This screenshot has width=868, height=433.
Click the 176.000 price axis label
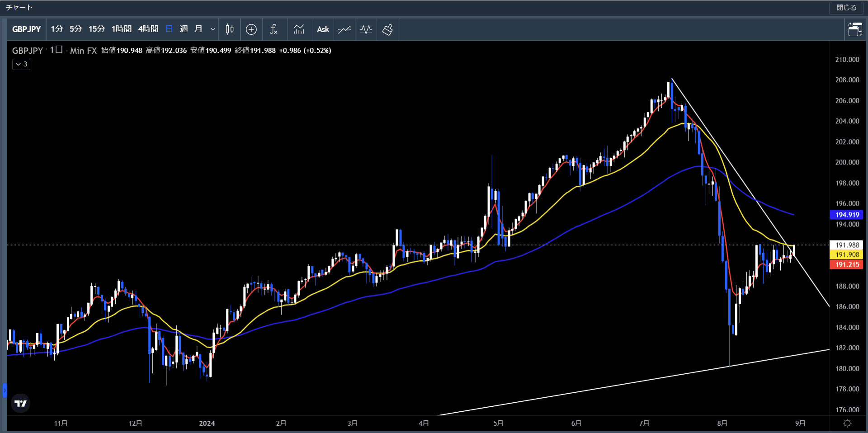tap(847, 409)
